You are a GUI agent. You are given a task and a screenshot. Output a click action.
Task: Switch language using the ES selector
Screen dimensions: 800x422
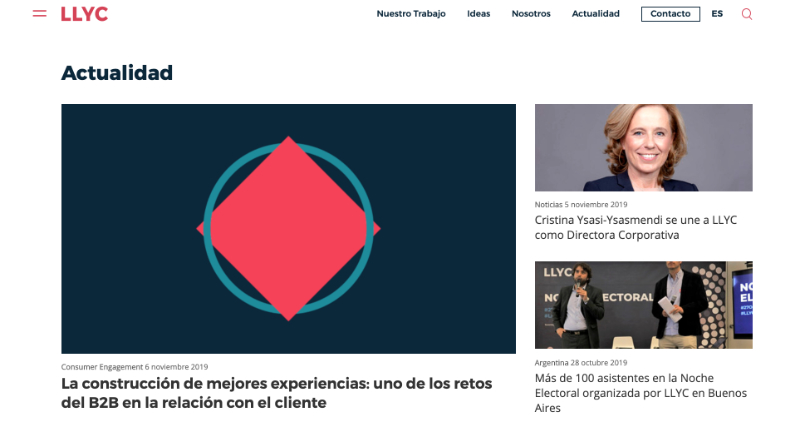pyautogui.click(x=717, y=14)
